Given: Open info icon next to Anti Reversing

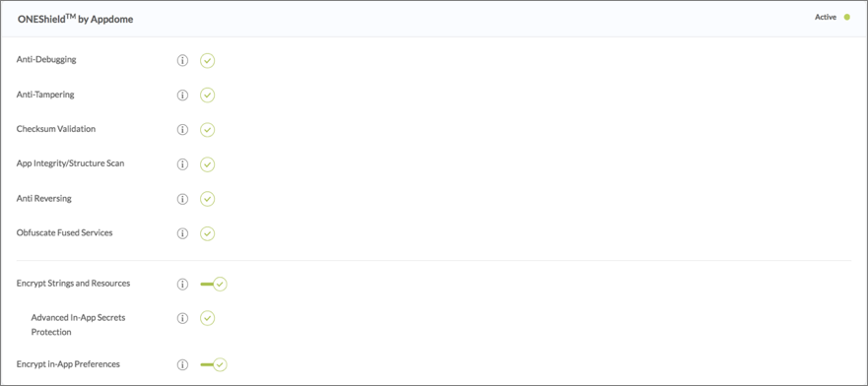Looking at the screenshot, I should pos(182,199).
